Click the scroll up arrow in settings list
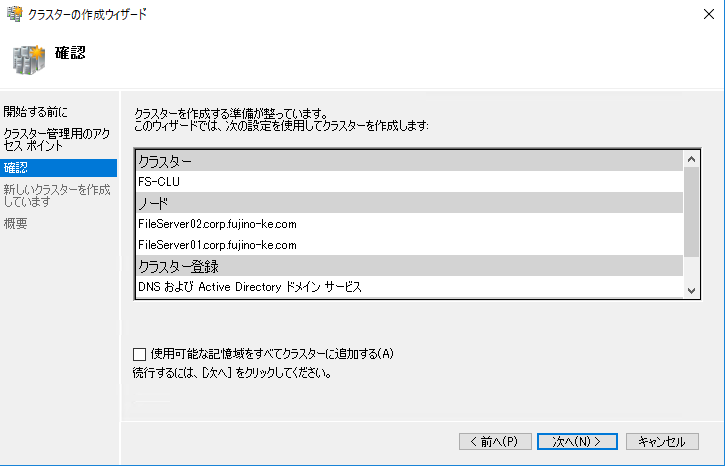 (692, 159)
